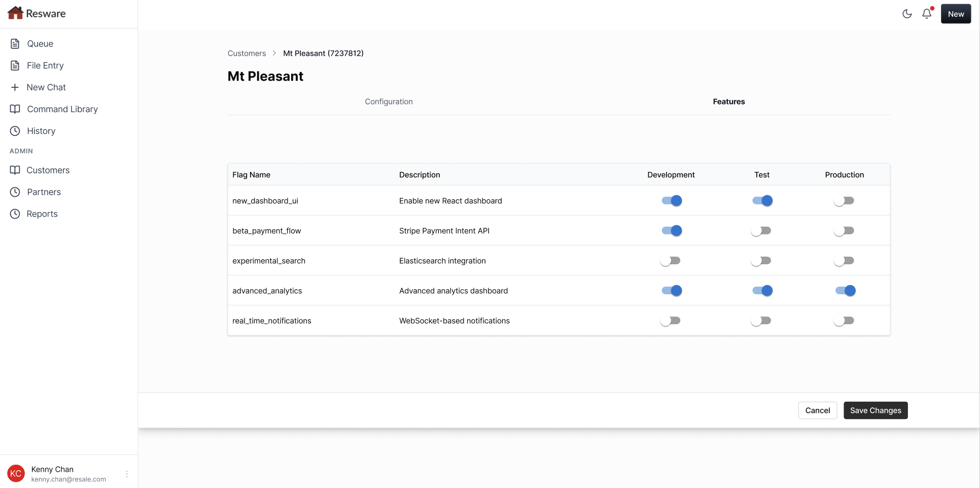Click the KC user avatar

tap(16, 473)
